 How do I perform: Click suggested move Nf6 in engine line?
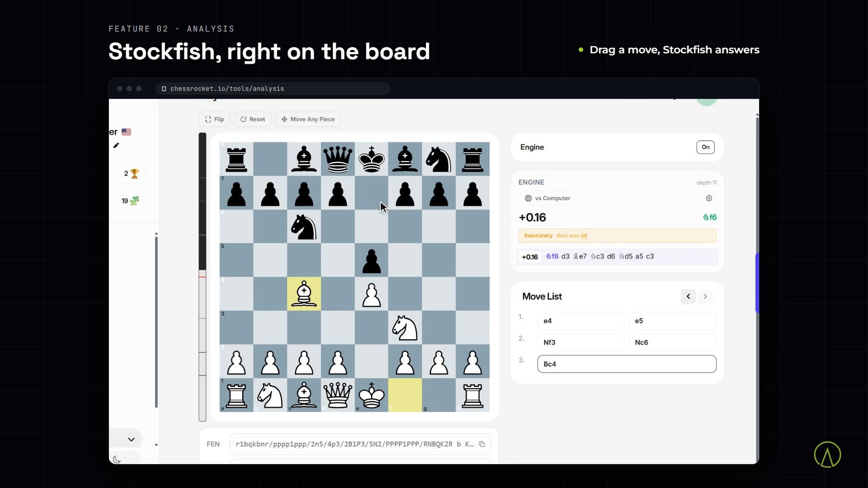(x=552, y=256)
